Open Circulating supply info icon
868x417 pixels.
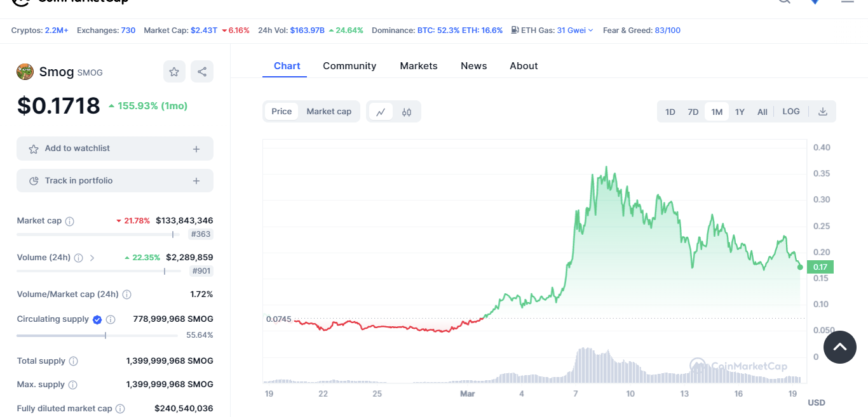click(111, 320)
